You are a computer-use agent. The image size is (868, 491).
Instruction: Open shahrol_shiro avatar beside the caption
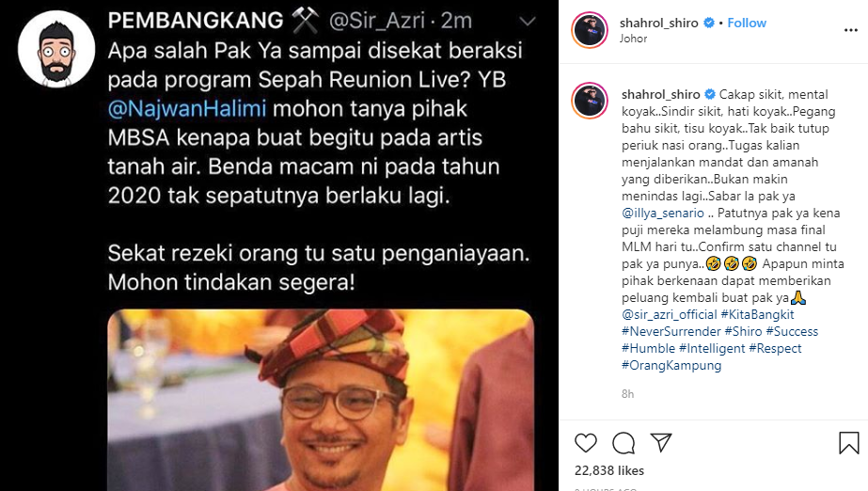tap(590, 101)
